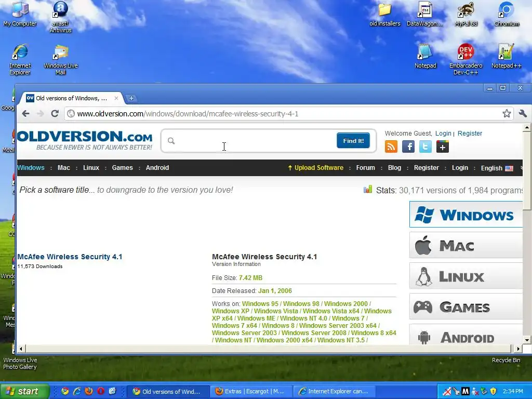This screenshot has width=532, height=399.
Task: Switch to Extras | Escargot taskbar window
Action: pos(250,392)
